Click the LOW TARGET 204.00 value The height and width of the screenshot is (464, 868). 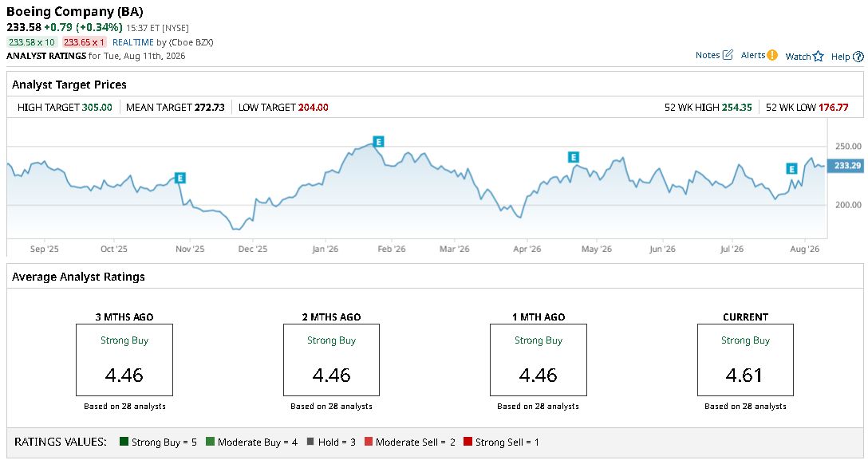pyautogui.click(x=314, y=108)
